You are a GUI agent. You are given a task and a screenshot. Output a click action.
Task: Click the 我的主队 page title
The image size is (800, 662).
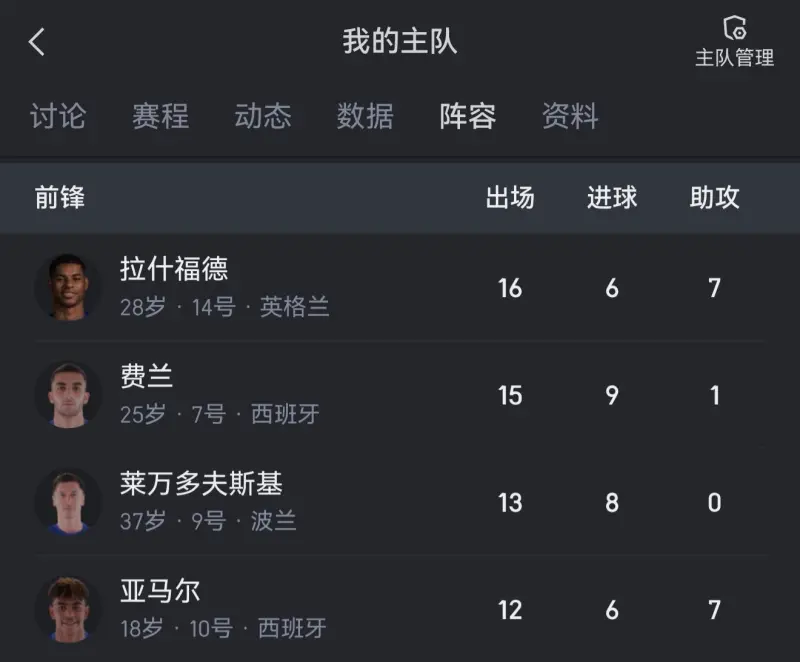point(400,42)
